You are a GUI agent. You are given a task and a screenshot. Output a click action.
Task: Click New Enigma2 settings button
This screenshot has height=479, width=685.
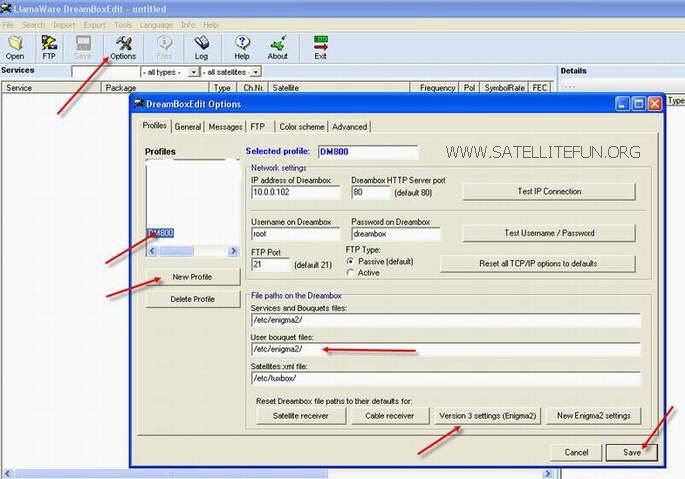tap(593, 416)
